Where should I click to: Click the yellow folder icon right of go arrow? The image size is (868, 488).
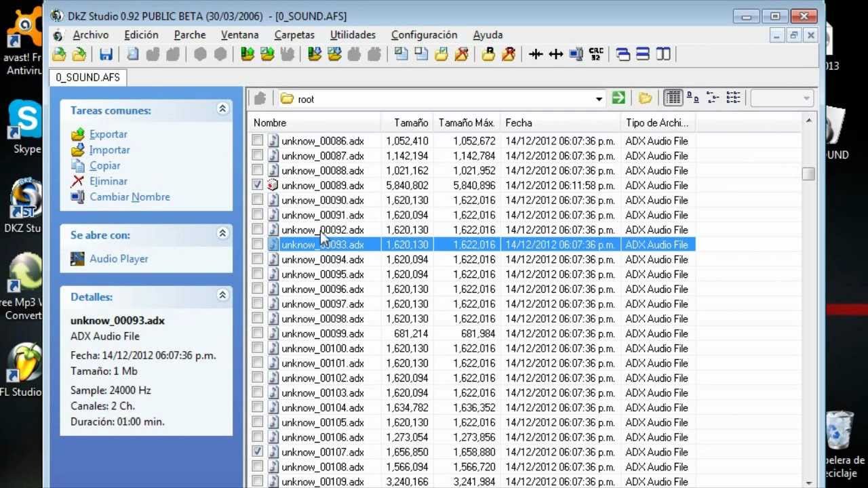(645, 98)
